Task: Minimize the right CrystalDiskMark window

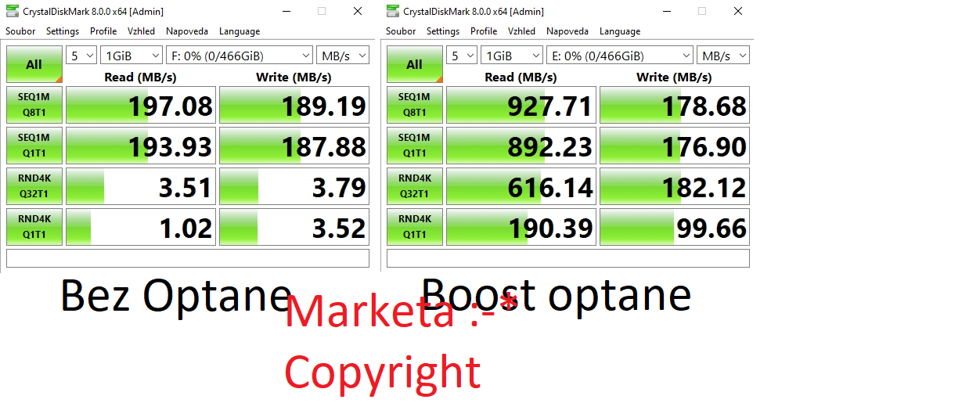Action: coord(666,11)
